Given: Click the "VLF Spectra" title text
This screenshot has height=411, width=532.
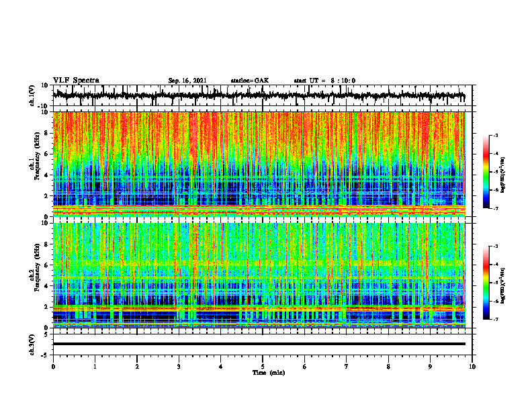Looking at the screenshot, I should tap(76, 81).
